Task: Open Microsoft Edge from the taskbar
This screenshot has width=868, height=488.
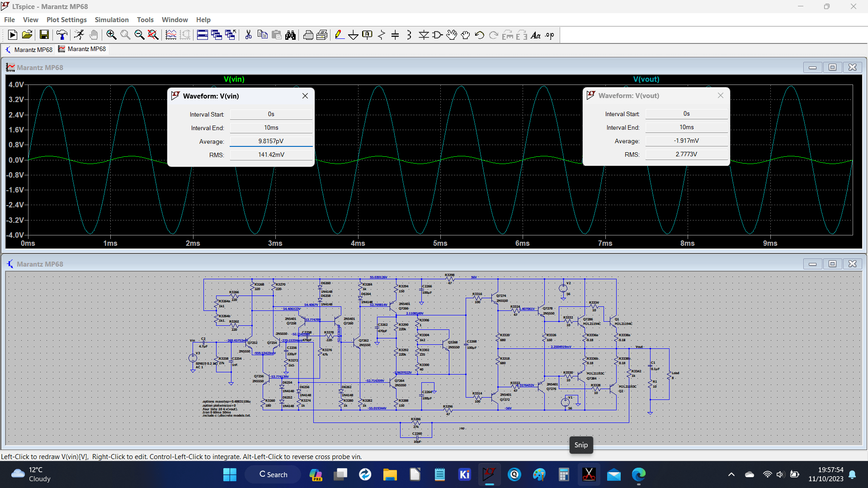Action: [638, 474]
